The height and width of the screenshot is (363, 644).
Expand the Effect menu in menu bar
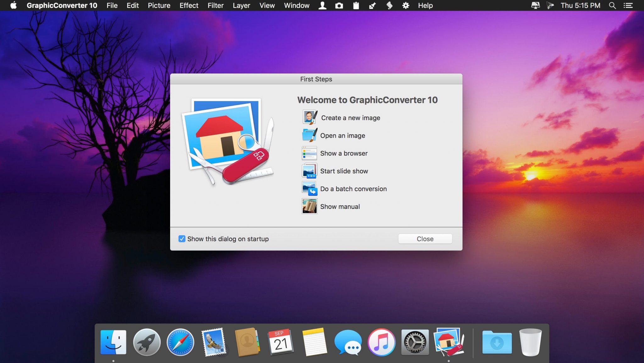coord(188,5)
